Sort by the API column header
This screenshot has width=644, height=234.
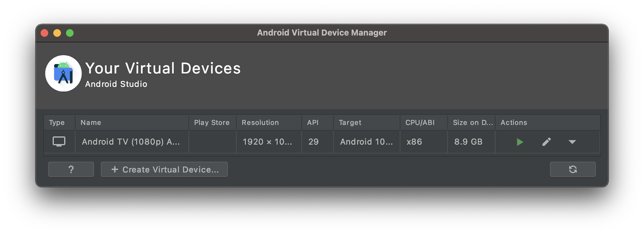313,123
